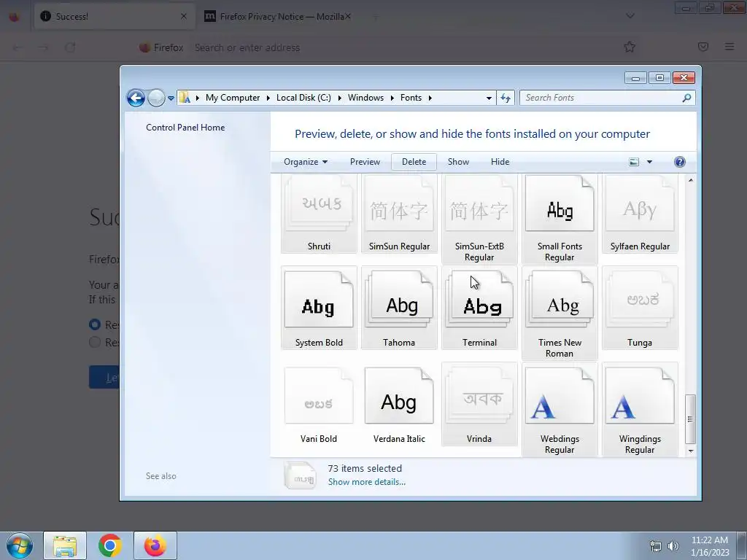Click the volume icon in system tray
This screenshot has width=747, height=560.
[673, 546]
